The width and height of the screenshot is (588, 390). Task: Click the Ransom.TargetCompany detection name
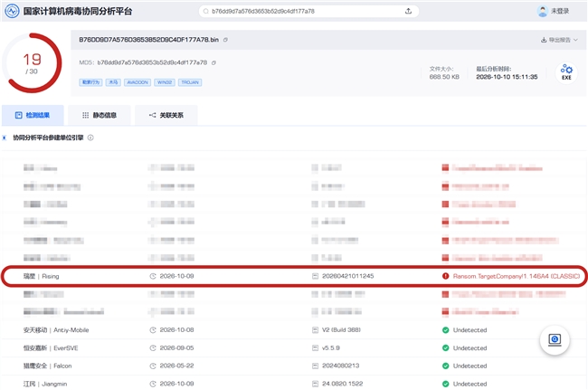[x=517, y=276]
